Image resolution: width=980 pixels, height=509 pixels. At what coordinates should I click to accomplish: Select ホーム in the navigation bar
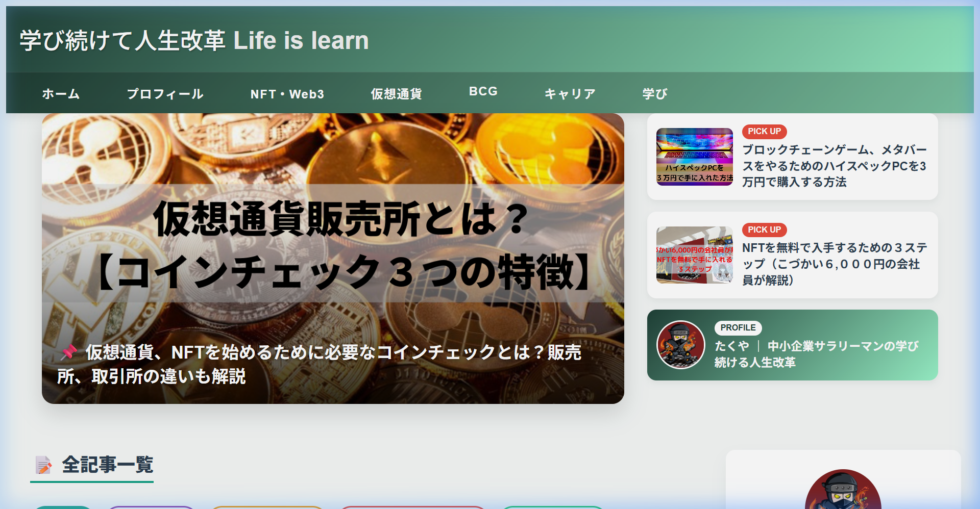[x=60, y=93]
